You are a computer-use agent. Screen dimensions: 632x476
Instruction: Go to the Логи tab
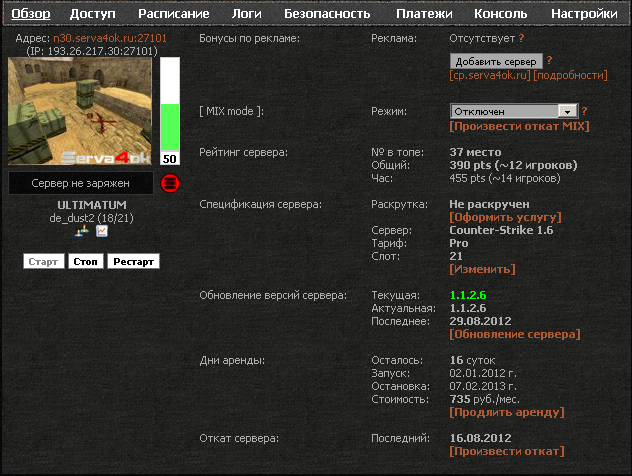coord(247,14)
